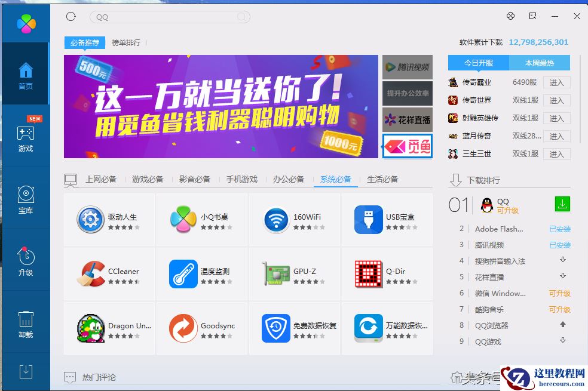Image resolution: width=588 pixels, height=391 pixels.
Task: Click the colorful clover logo in sidebar
Action: 26,24
